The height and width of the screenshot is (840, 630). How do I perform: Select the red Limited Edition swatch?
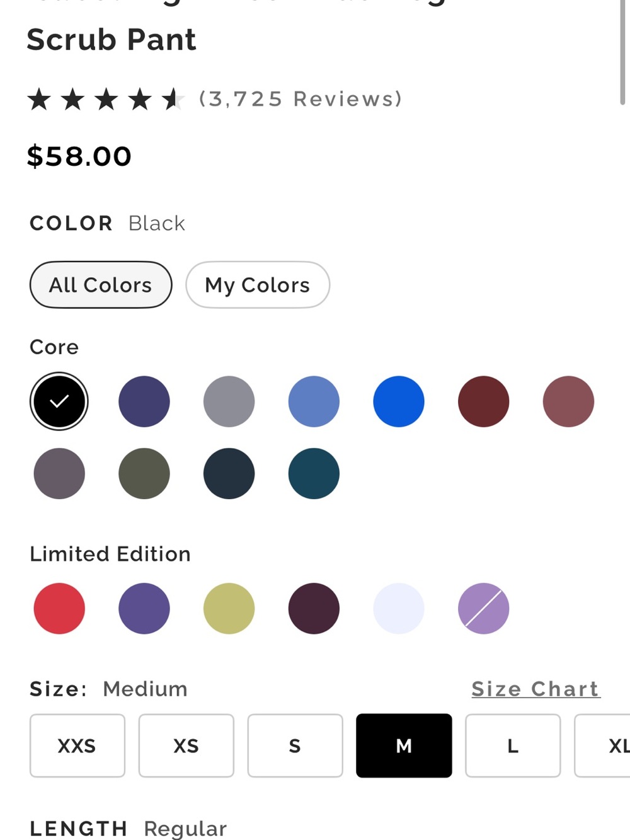pyautogui.click(x=59, y=608)
